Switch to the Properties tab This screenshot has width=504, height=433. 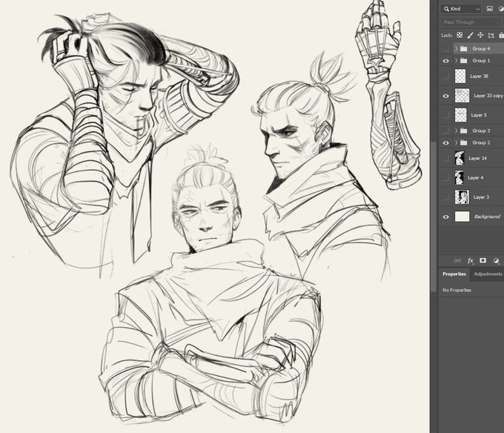tap(454, 274)
